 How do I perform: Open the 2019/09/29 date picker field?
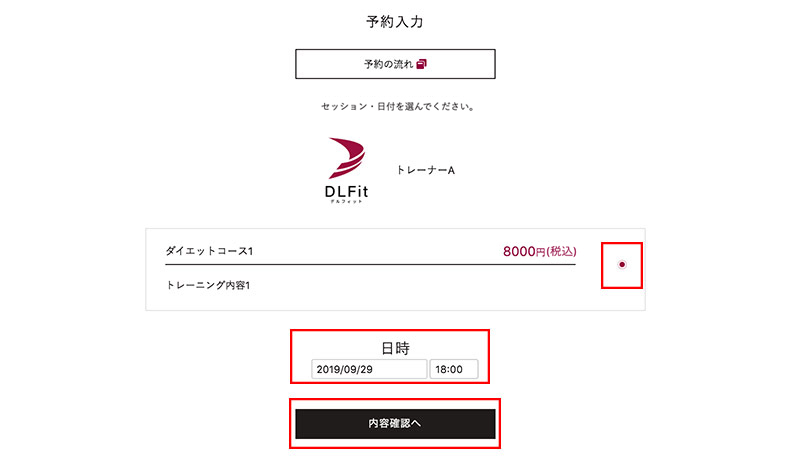(369, 369)
